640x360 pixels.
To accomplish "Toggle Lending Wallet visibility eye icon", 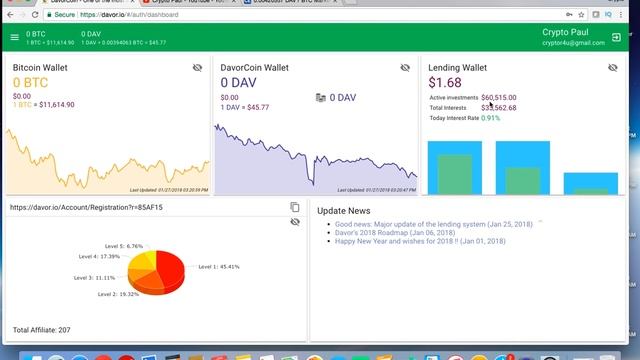I will (x=613, y=68).
